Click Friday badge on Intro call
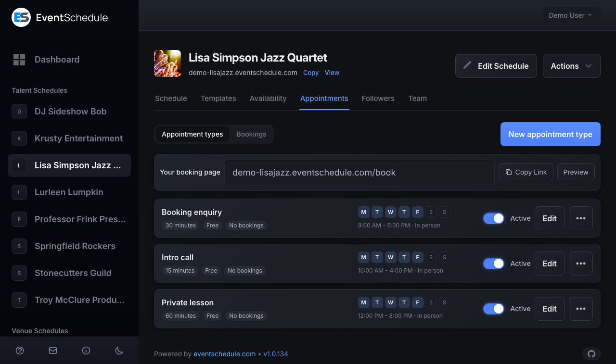This screenshot has height=364, width=616. (x=418, y=257)
